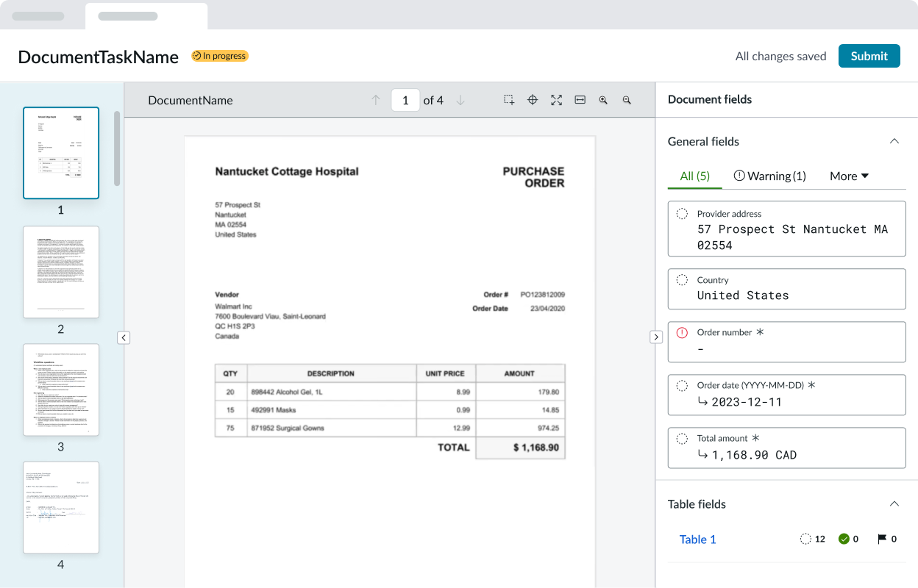Collapse the Table fields section
The width and height of the screenshot is (918, 588).
(x=894, y=504)
